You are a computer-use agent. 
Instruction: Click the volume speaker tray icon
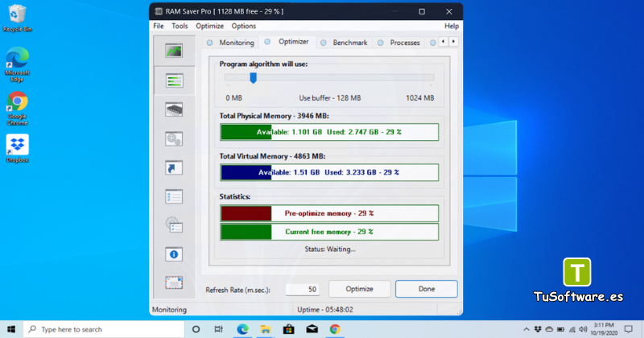[583, 329]
